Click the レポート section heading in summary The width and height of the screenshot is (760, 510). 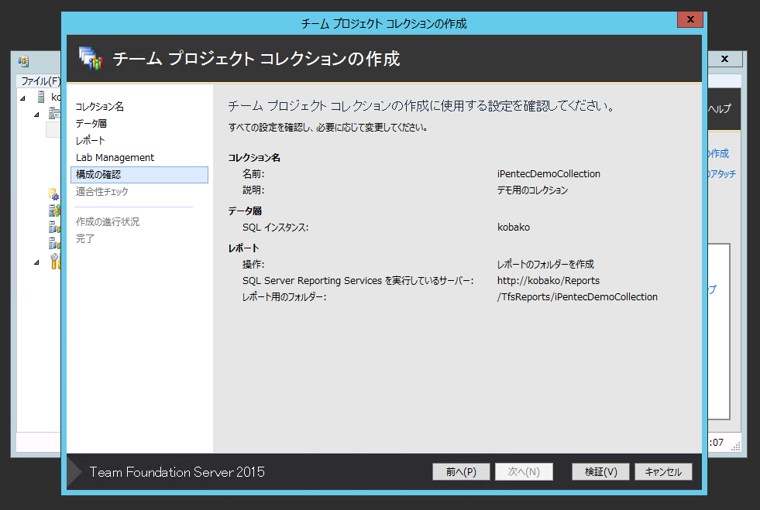(x=244, y=248)
